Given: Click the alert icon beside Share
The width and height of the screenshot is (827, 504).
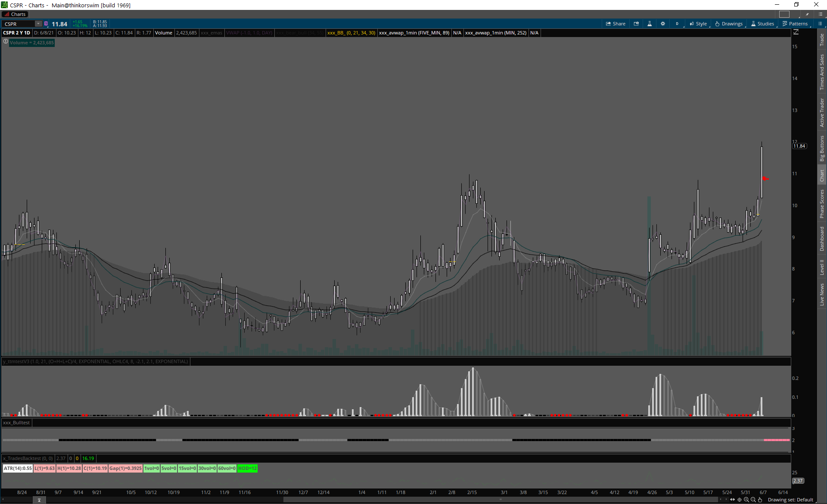Looking at the screenshot, I should pyautogui.click(x=636, y=24).
